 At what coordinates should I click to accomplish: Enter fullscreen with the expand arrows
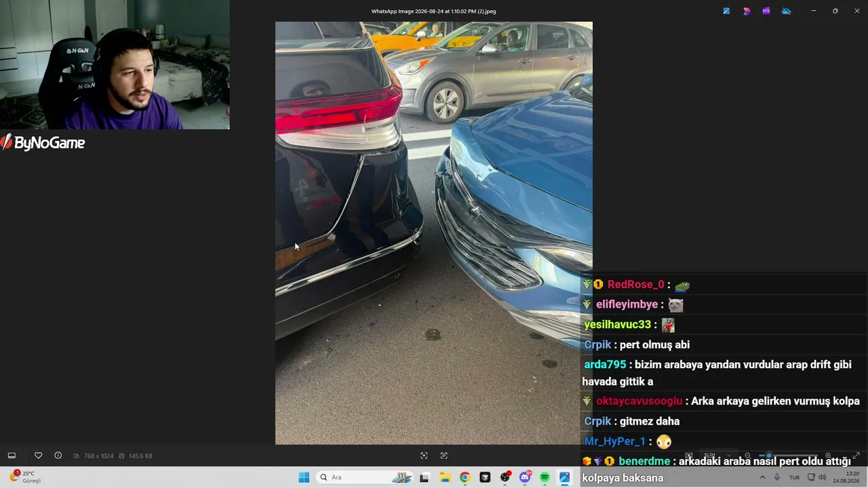coord(856,455)
